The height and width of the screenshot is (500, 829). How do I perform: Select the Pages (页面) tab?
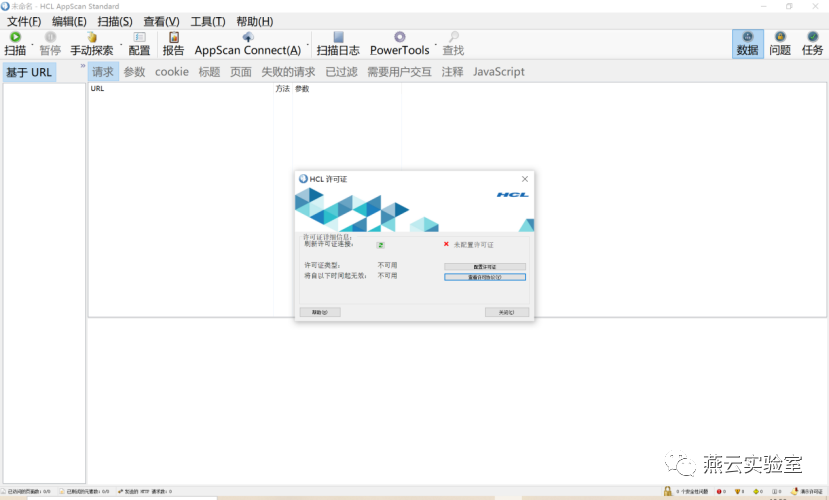pos(241,72)
